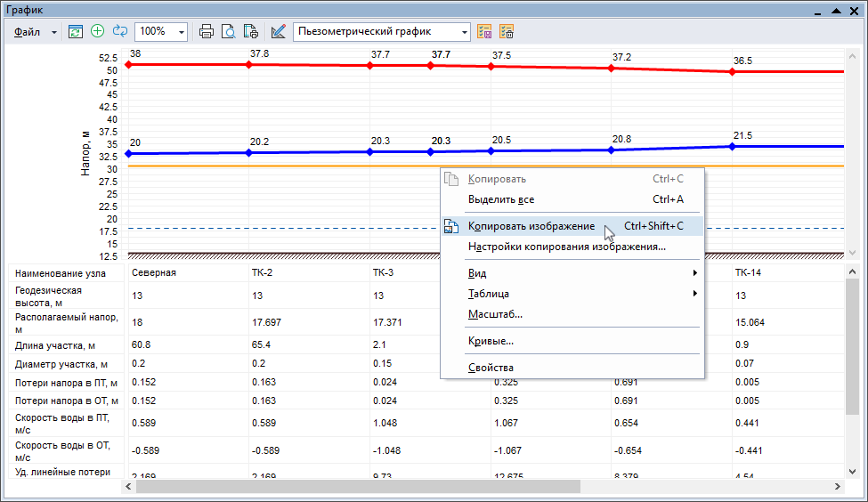
Task: Open Свойства from the context menu
Action: [x=491, y=367]
